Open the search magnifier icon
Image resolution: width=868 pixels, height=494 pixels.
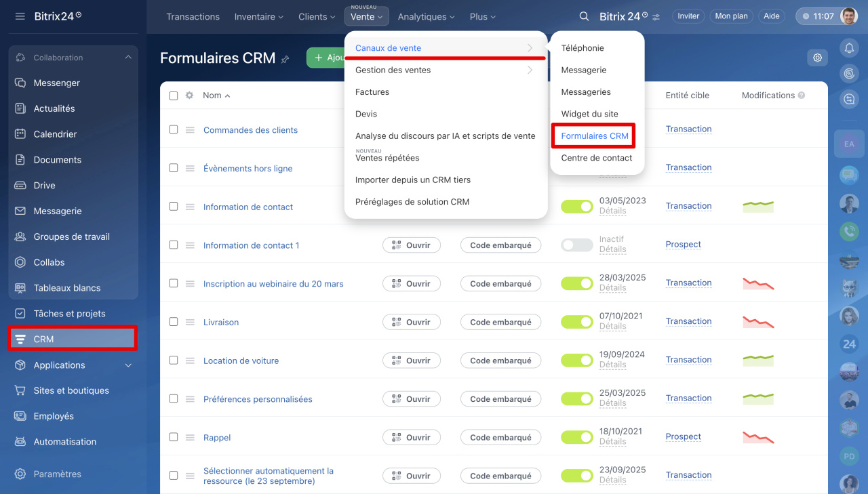584,16
